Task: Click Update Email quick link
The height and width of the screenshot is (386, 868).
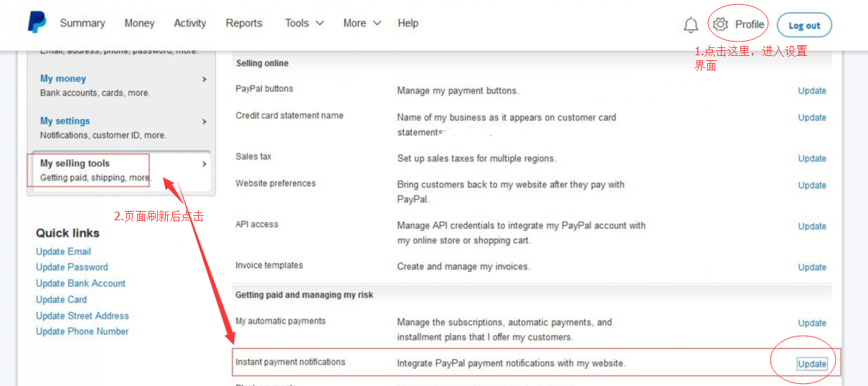Action: pos(64,252)
